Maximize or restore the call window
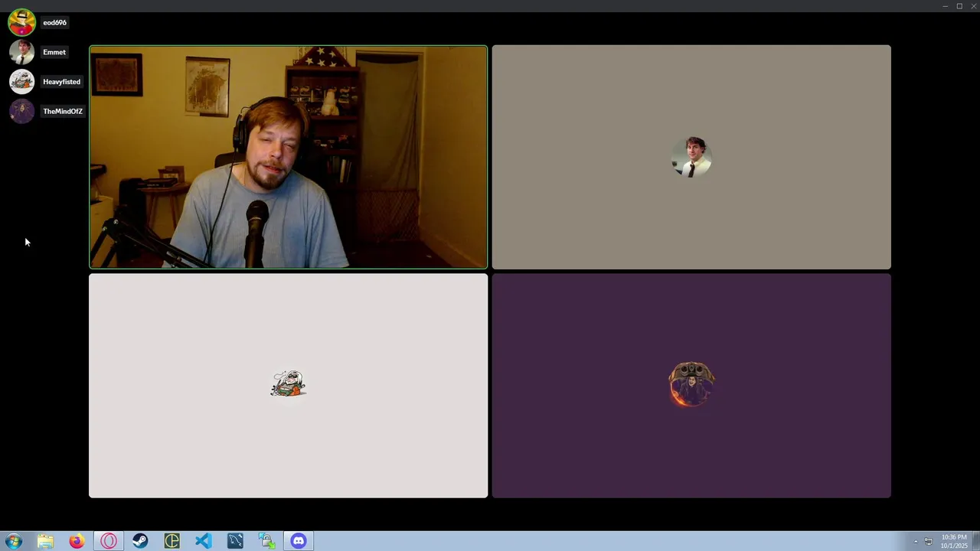 tap(959, 6)
